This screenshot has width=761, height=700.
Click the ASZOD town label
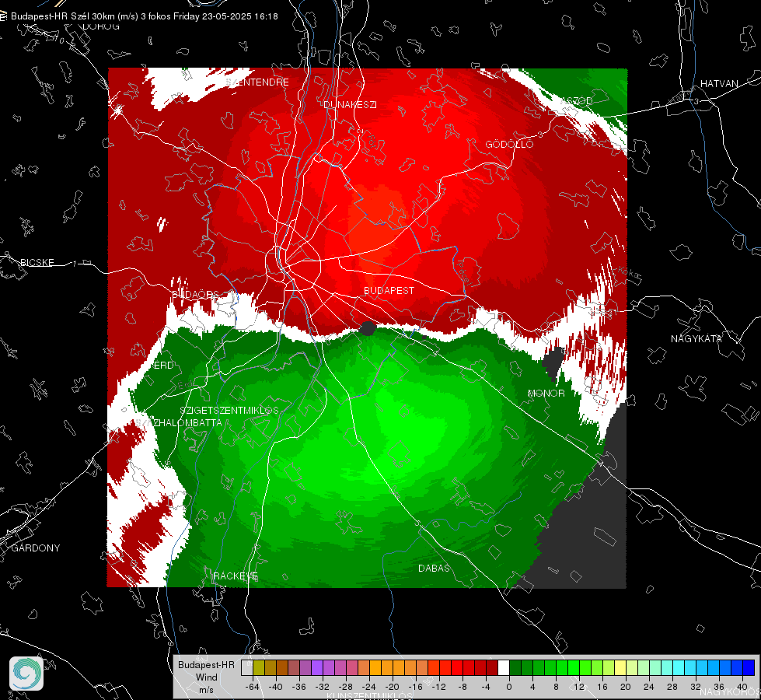point(577,100)
